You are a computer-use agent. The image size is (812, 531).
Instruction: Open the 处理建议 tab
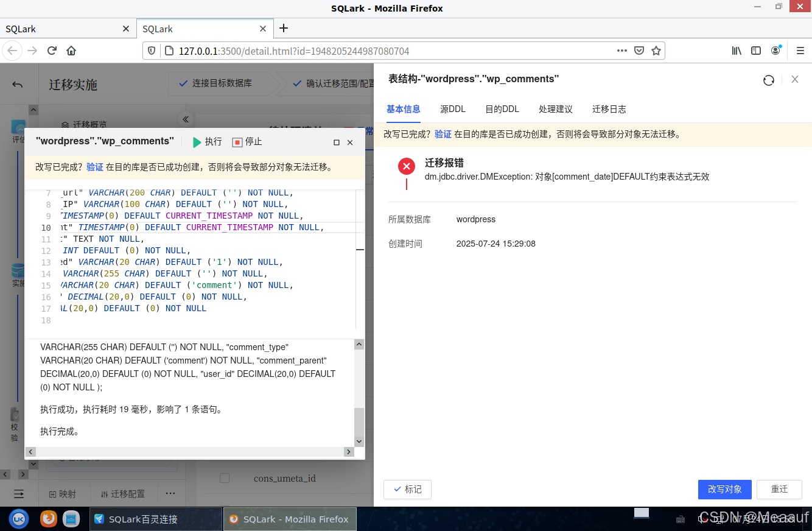(556, 109)
